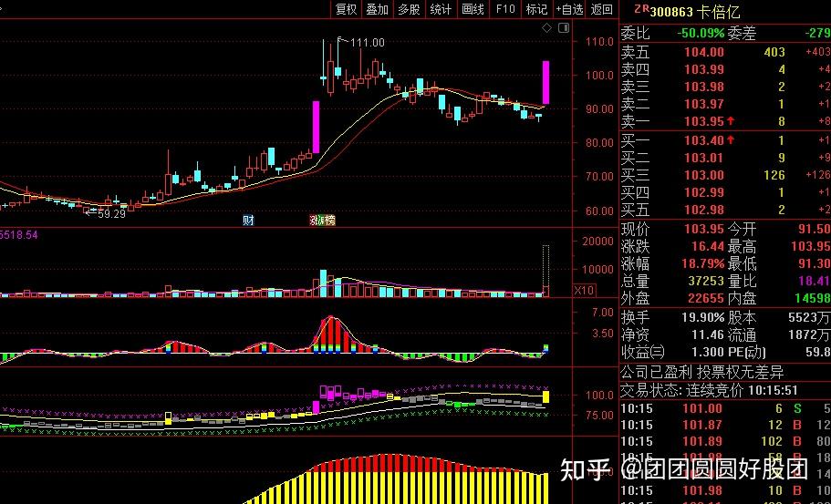Select the 买四 price 102.99
831x504 pixels.
coord(704,192)
